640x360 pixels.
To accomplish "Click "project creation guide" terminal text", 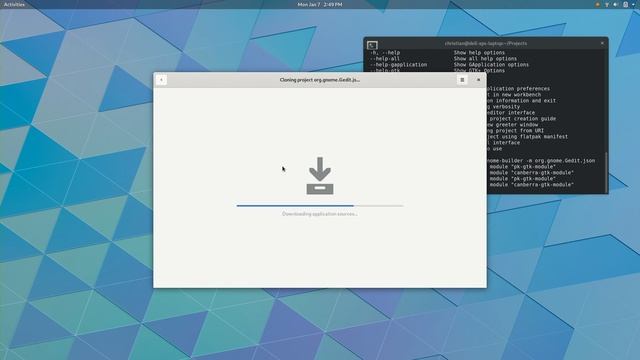I will pos(523,119).
